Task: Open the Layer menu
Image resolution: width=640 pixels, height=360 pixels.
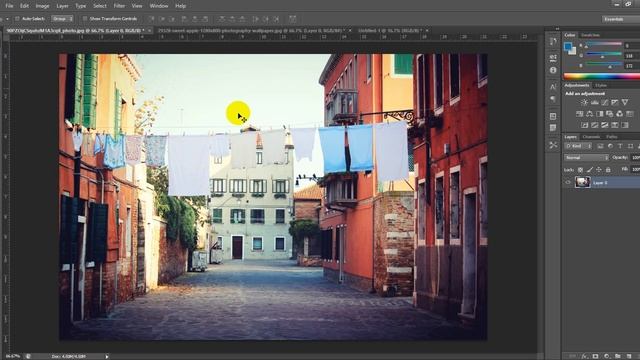Action: pyautogui.click(x=62, y=6)
